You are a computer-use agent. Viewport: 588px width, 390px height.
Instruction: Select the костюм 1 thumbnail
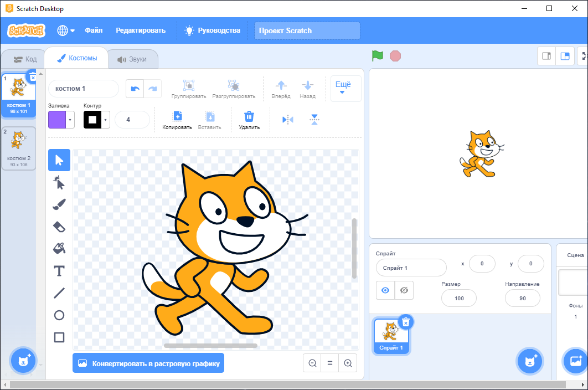point(19,95)
